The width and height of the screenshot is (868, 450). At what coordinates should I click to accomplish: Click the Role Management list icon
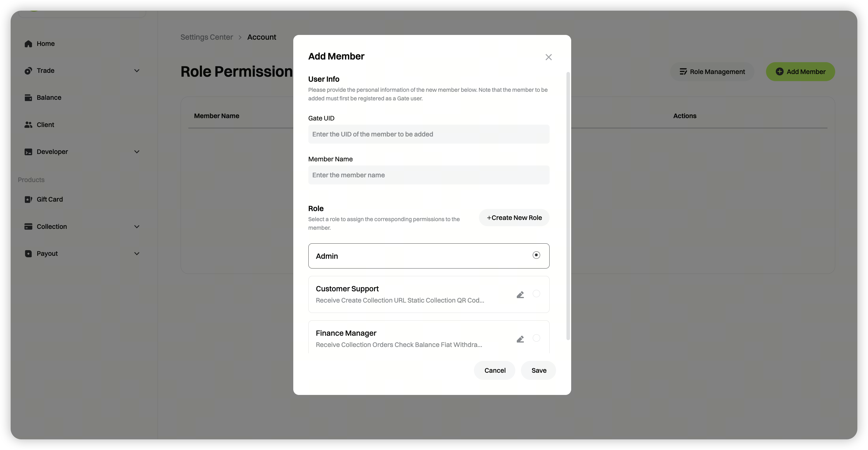click(683, 72)
